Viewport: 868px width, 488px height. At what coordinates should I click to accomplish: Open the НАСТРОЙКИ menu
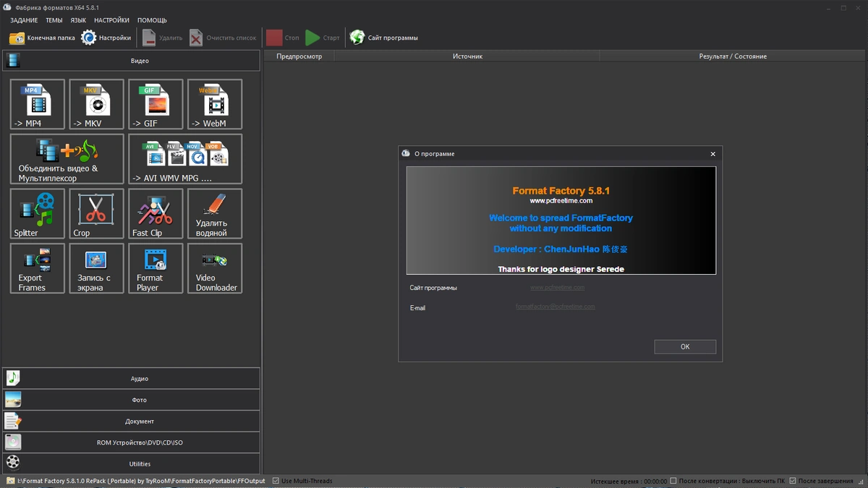click(111, 20)
